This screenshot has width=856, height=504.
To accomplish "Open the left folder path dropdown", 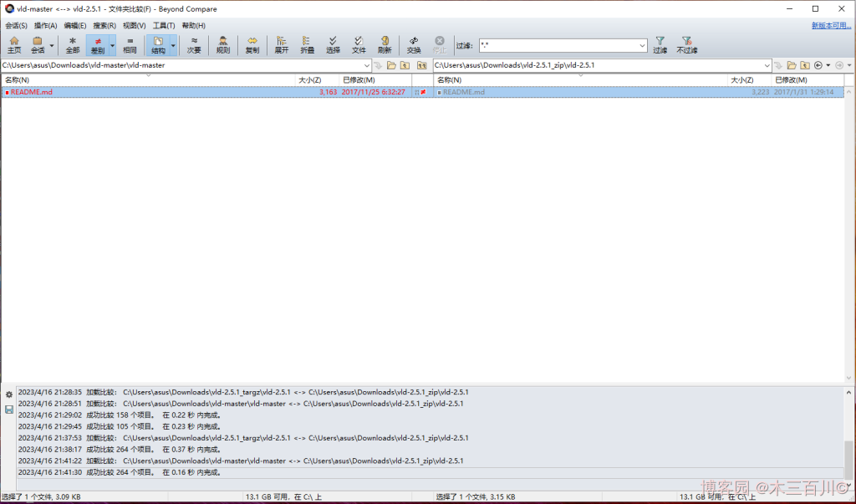I will (366, 65).
